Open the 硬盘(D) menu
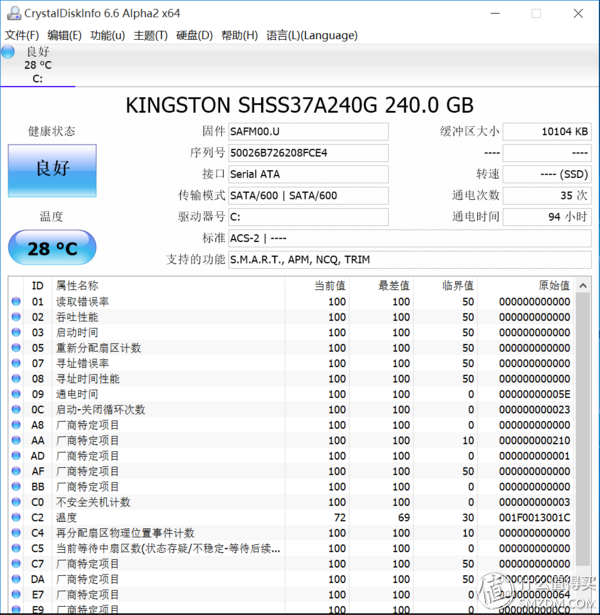 195,35
